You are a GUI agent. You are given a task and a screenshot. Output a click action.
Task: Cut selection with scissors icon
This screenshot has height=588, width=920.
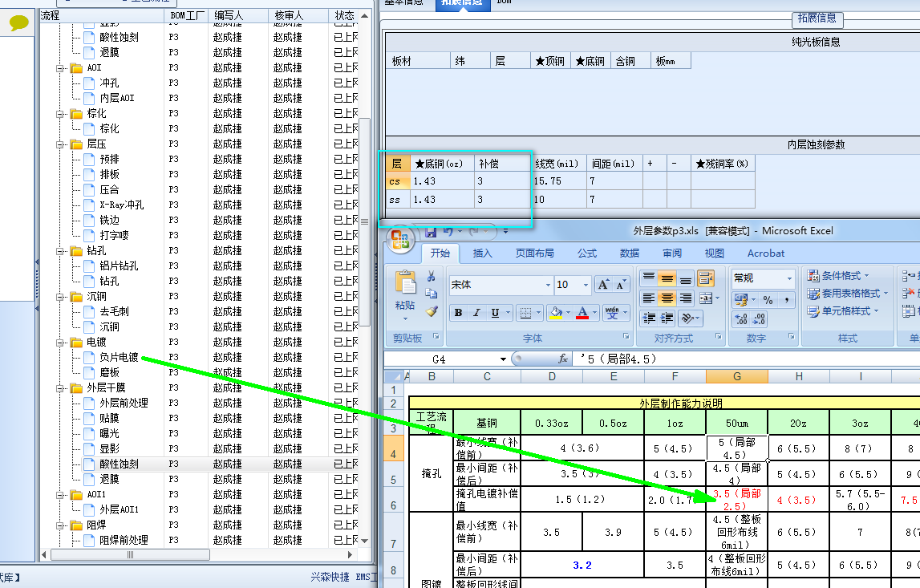[x=432, y=276]
